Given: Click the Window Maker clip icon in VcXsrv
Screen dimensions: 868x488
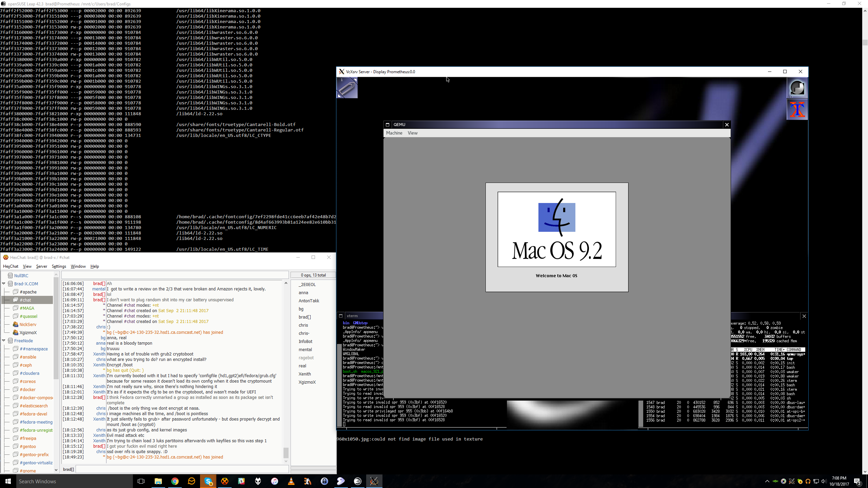Looking at the screenshot, I should pyautogui.click(x=347, y=88).
